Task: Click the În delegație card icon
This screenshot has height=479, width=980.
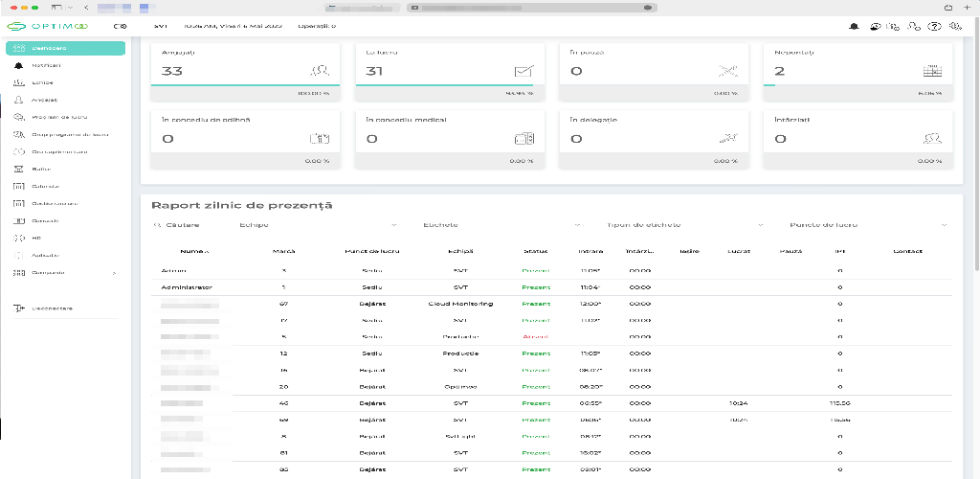Action: click(727, 139)
